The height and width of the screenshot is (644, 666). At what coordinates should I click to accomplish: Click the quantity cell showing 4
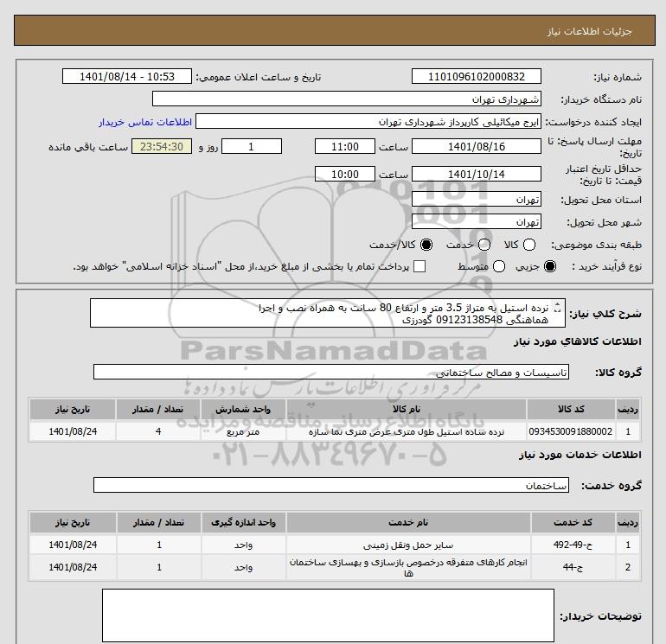pos(158,431)
